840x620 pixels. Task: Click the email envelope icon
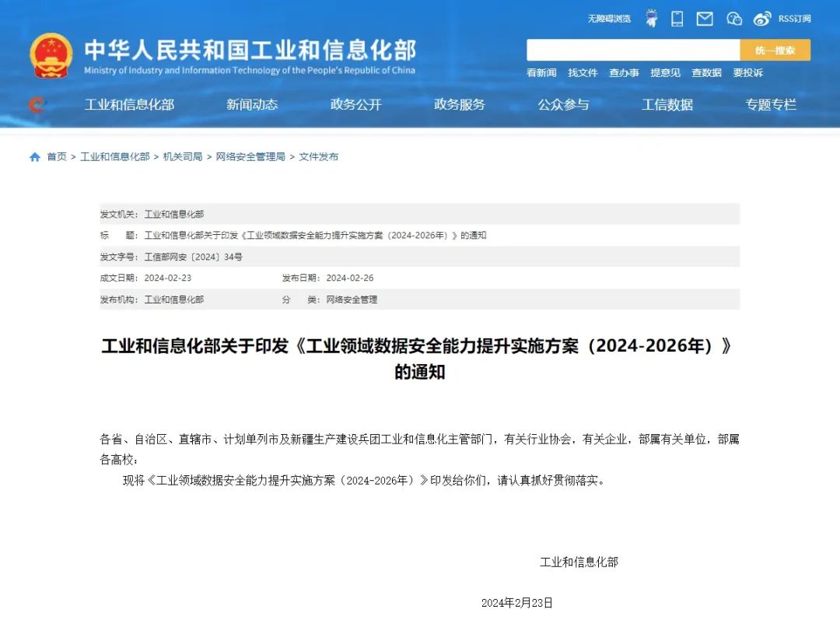coord(705,19)
